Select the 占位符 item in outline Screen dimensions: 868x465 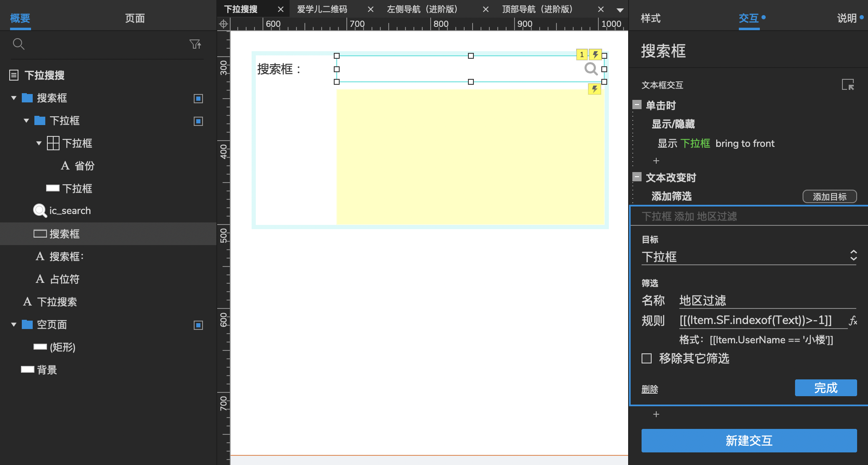click(x=65, y=279)
